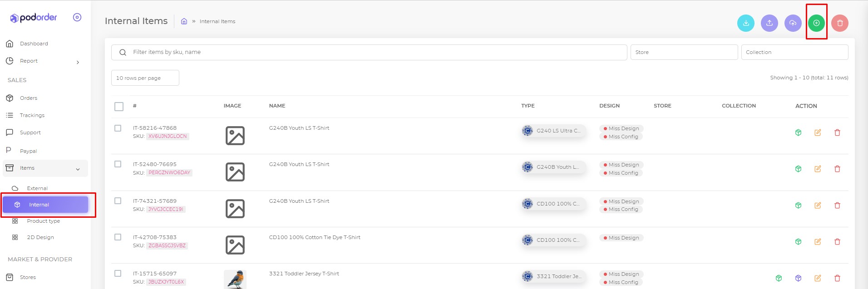Click the cyan download button
Screen dimensions: 868x289
(x=746, y=23)
